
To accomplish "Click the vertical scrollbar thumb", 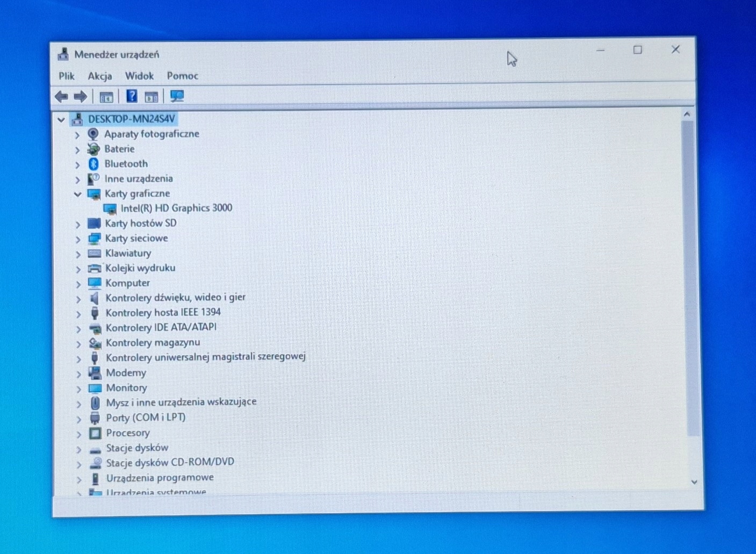I will tap(690, 278).
